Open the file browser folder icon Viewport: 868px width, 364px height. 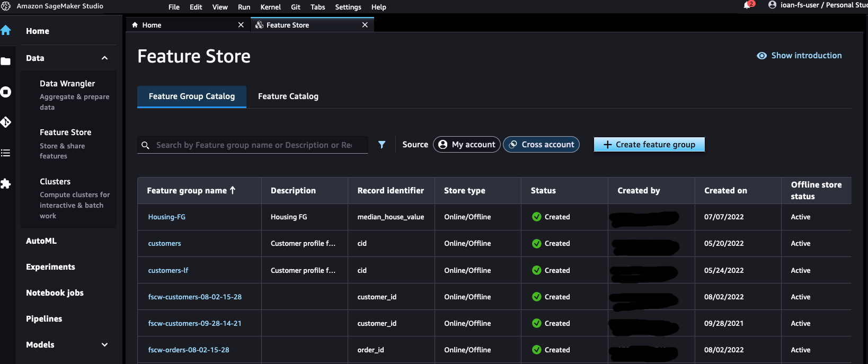6,61
